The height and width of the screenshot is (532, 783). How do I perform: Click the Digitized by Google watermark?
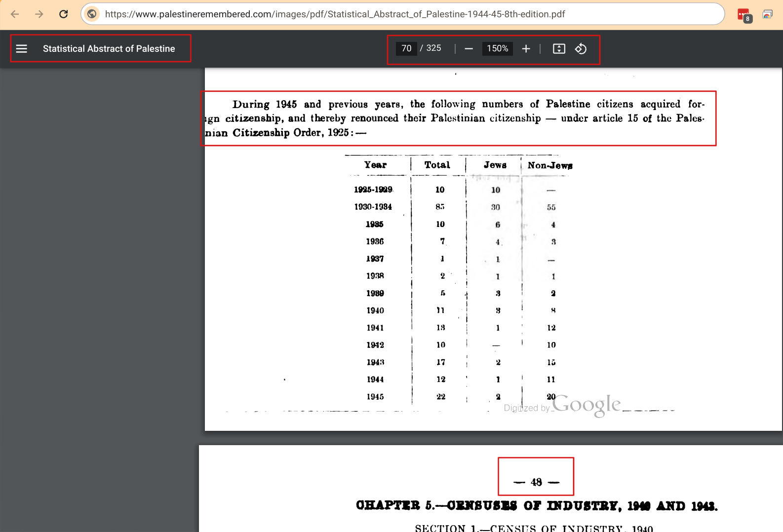(x=563, y=406)
